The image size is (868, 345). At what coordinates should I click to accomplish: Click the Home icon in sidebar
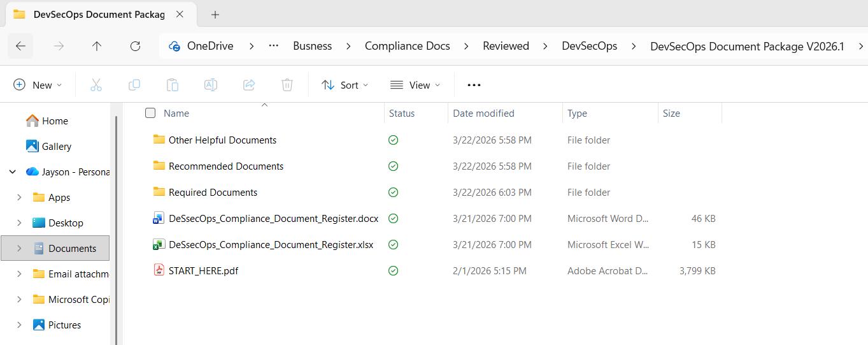[32, 121]
